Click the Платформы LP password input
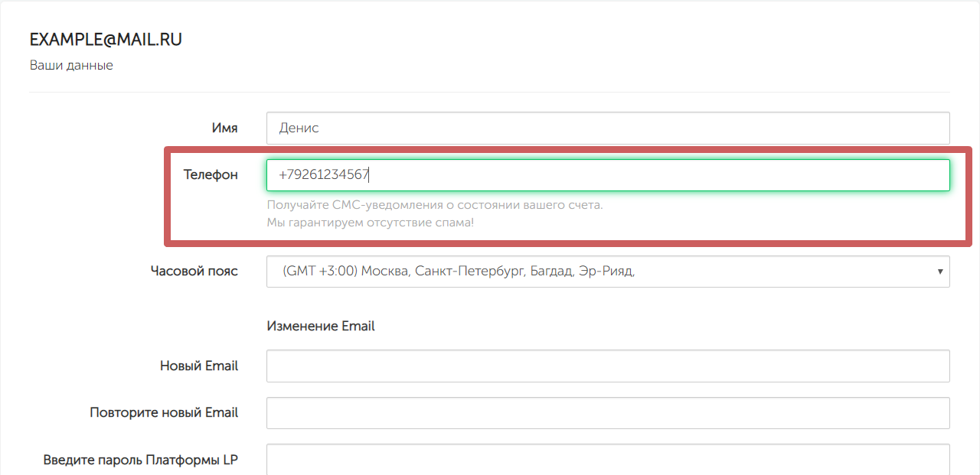The image size is (980, 475). pyautogui.click(x=607, y=460)
